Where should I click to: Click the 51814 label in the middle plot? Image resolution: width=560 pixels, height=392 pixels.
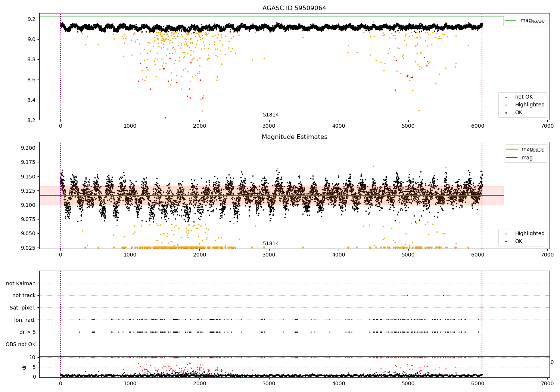coord(271,244)
